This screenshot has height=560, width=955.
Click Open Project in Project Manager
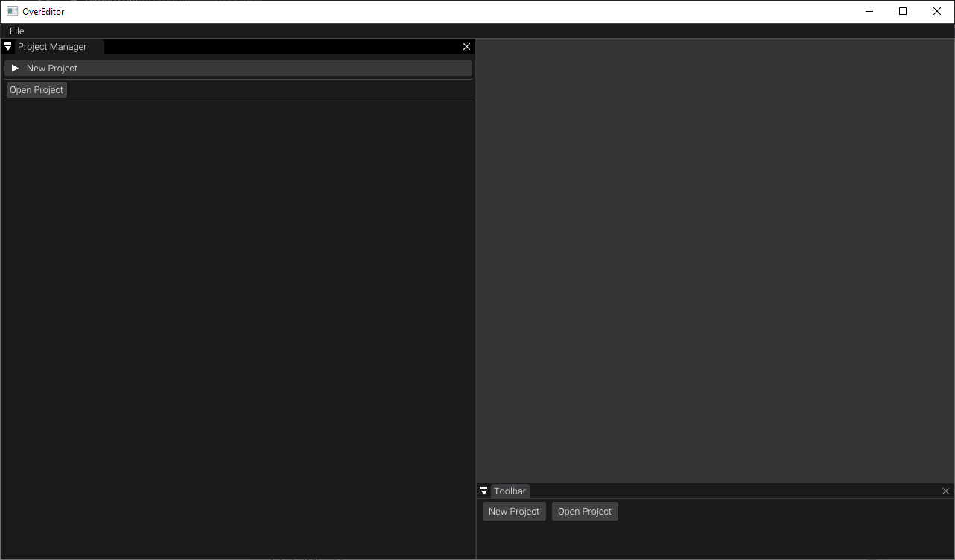click(x=37, y=89)
